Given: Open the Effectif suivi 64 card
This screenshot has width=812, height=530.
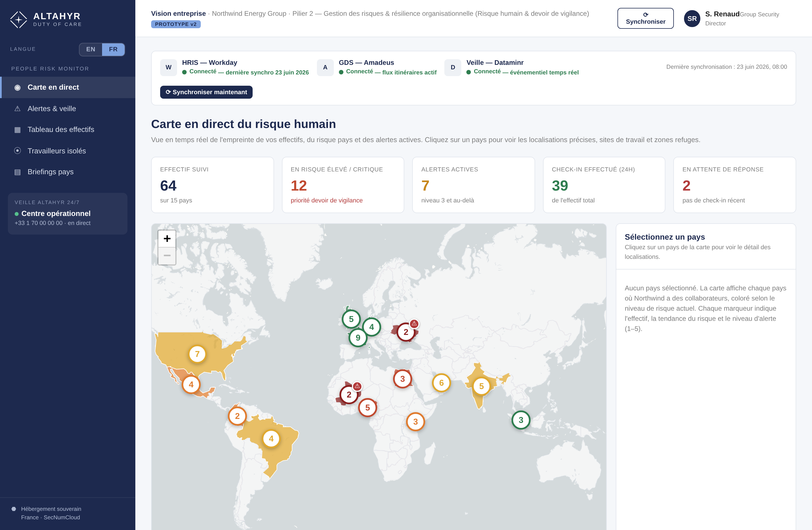Looking at the screenshot, I should point(213,185).
